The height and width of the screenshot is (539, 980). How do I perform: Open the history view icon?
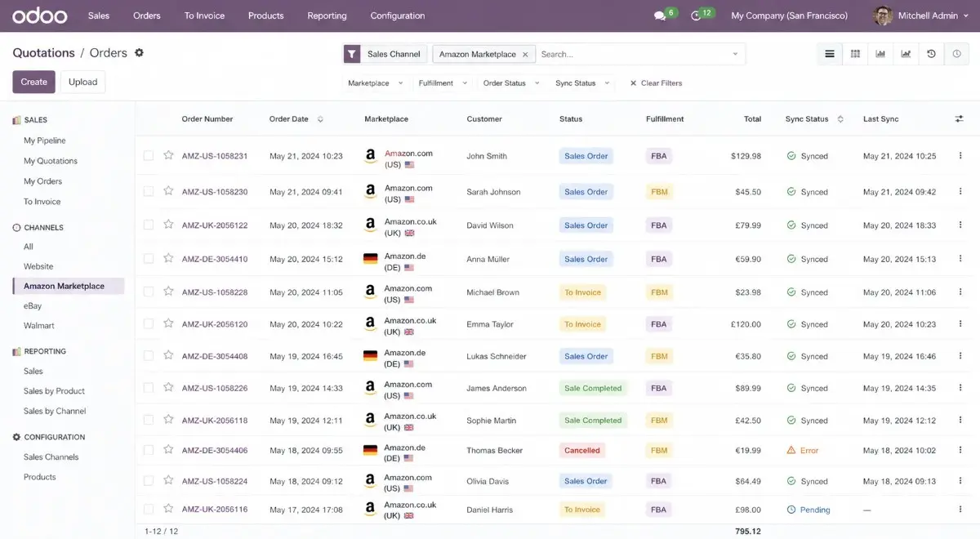[931, 54]
